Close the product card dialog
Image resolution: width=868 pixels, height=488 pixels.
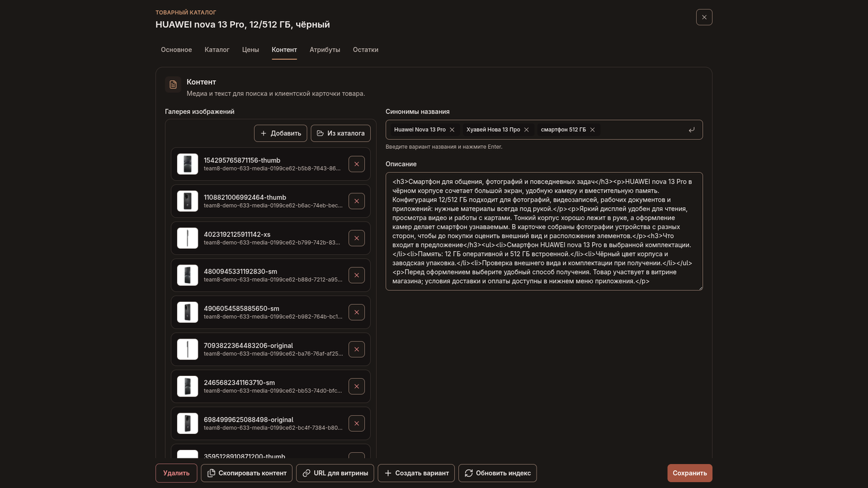click(x=704, y=17)
